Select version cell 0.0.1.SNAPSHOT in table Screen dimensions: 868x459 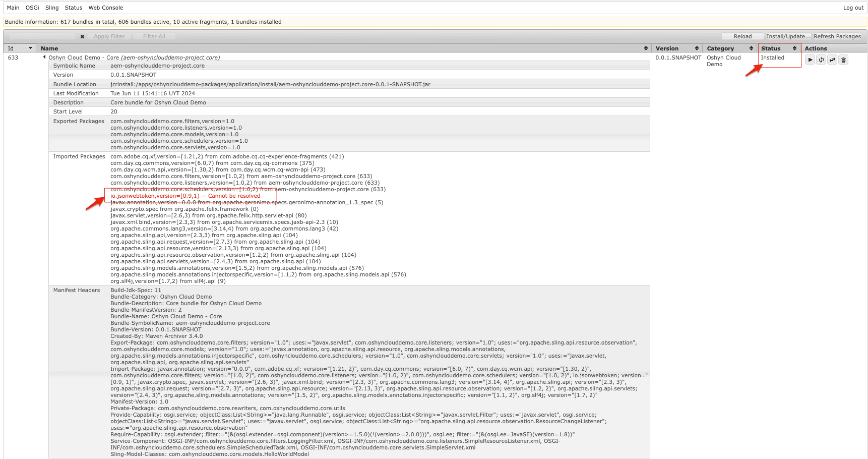coord(678,58)
